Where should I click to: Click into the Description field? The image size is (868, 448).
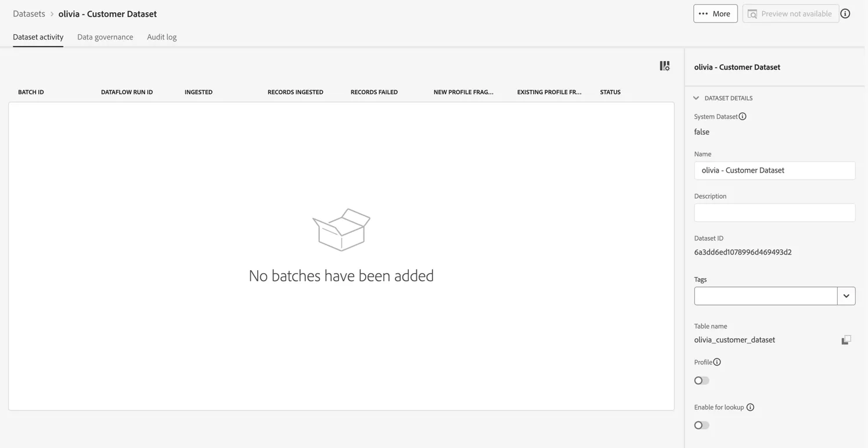pos(775,213)
